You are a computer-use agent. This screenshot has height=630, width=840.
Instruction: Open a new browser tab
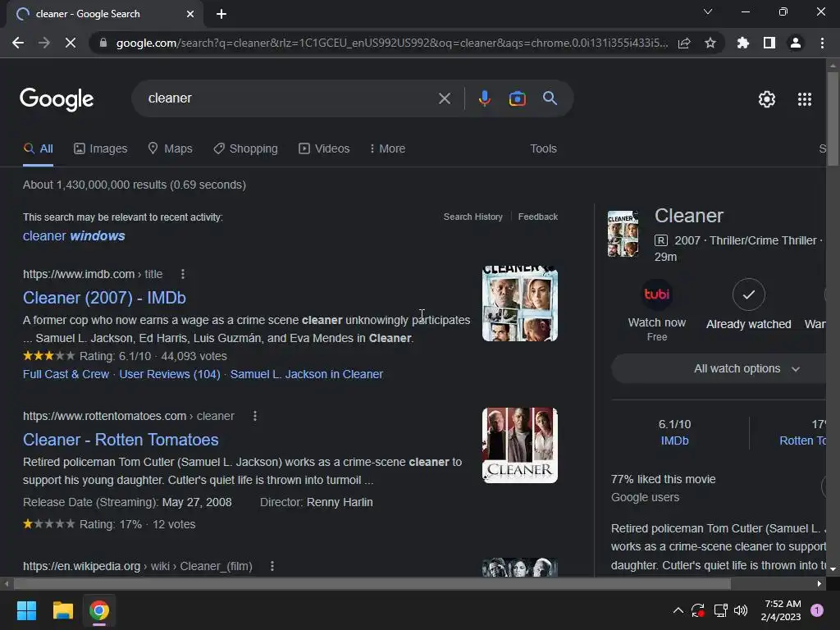click(221, 14)
